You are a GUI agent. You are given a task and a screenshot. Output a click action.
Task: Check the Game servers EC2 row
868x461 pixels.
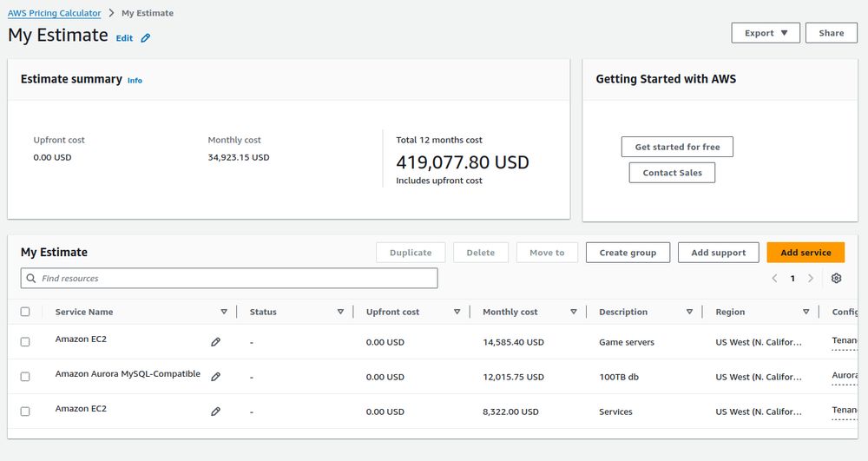tap(25, 342)
